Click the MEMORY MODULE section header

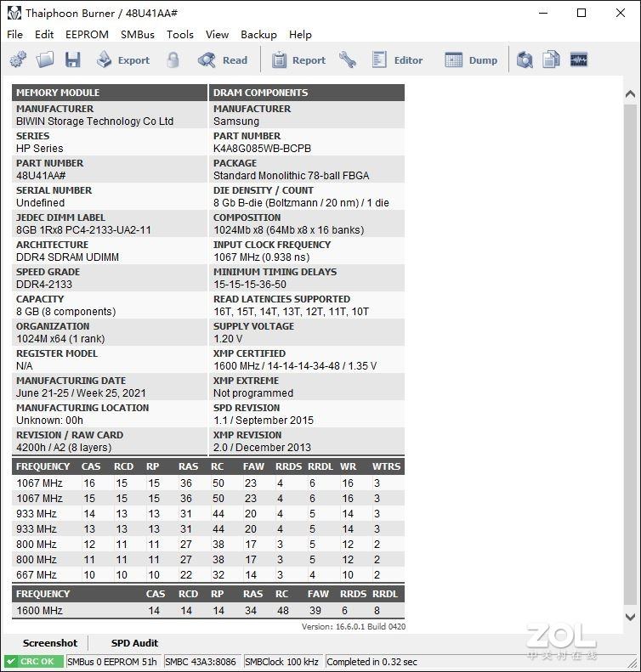pos(110,93)
